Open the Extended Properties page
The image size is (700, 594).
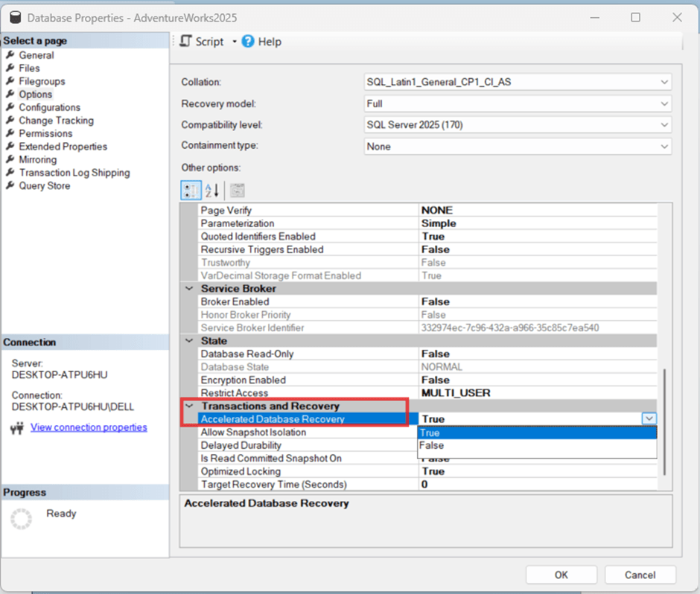(63, 147)
